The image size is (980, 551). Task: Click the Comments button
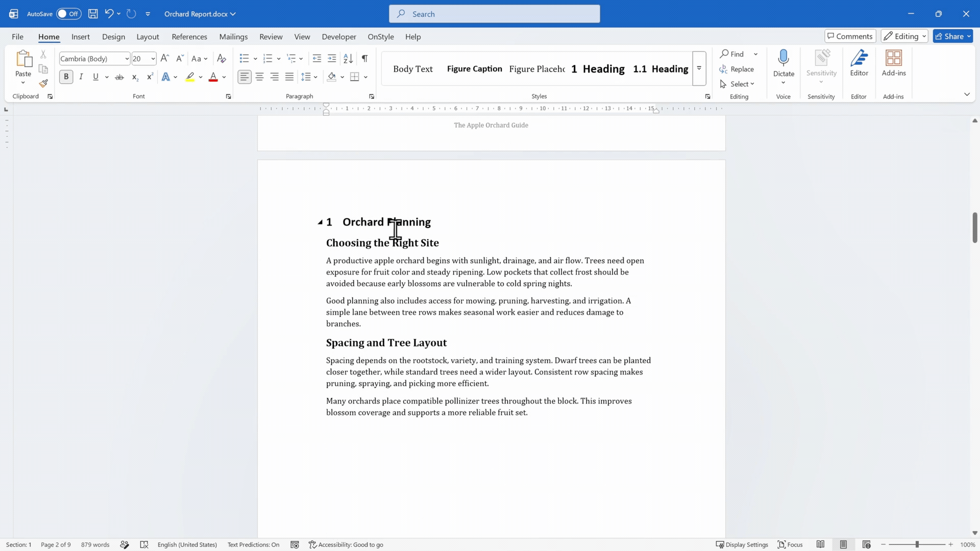(850, 36)
